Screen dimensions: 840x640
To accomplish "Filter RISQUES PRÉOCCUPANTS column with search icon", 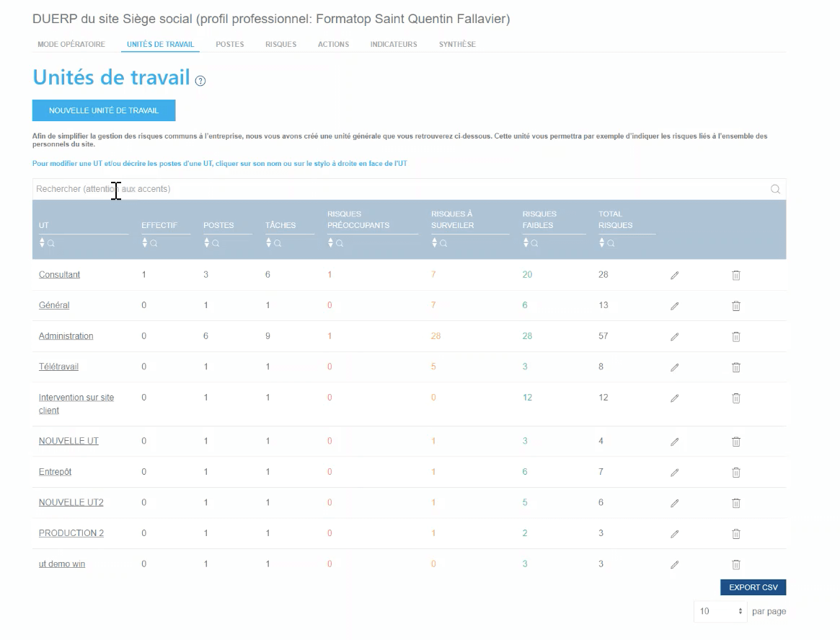I will pyautogui.click(x=340, y=243).
